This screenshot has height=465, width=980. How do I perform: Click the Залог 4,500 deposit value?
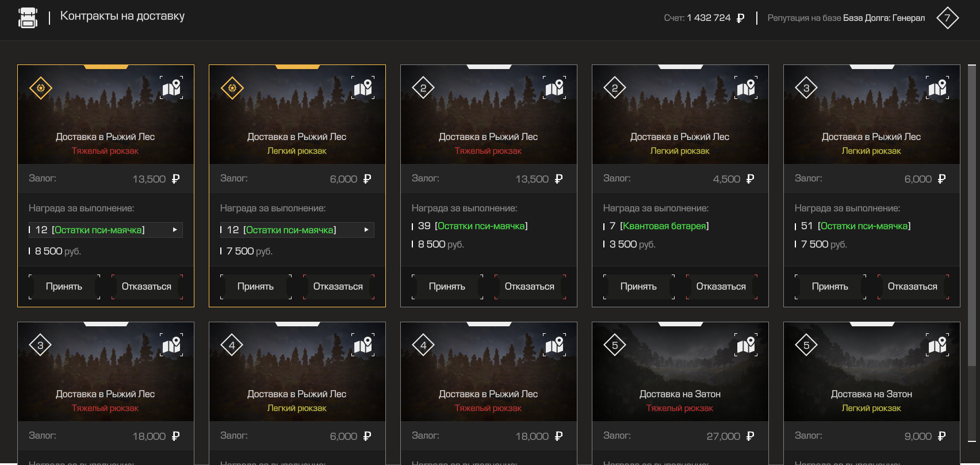733,179
